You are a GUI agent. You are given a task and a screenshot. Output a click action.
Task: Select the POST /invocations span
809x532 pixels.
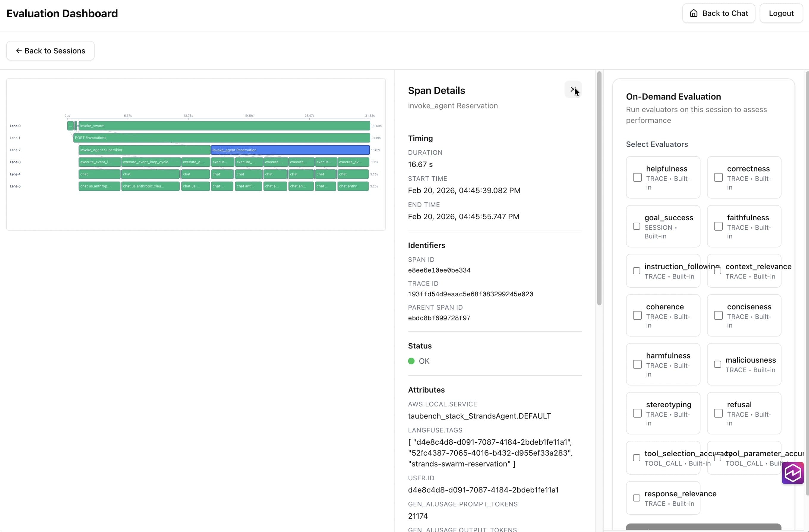click(x=222, y=138)
